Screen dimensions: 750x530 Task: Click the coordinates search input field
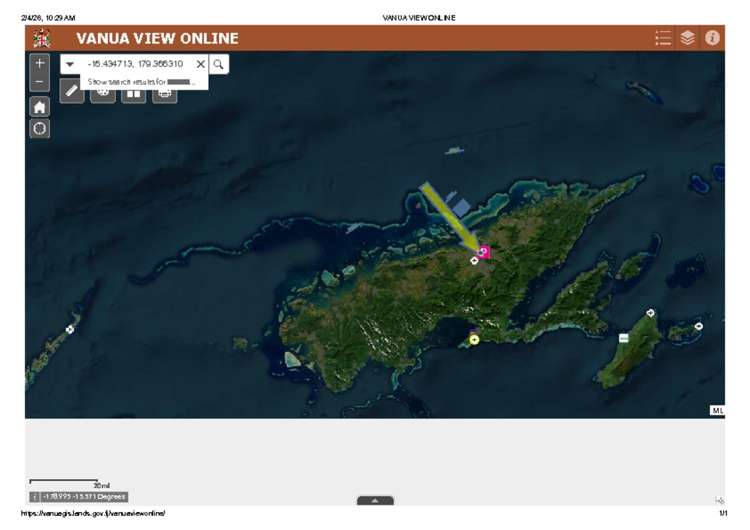click(136, 64)
